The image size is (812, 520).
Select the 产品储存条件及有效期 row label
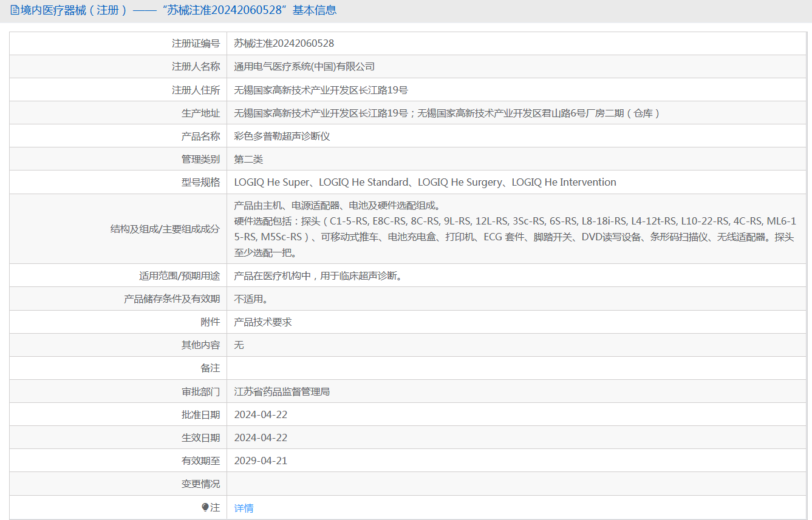[x=172, y=299]
